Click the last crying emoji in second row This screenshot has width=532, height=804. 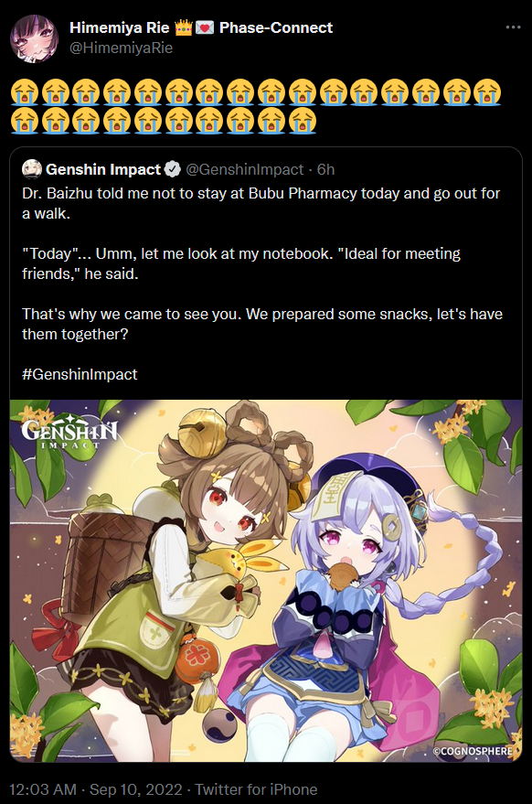pos(303,121)
